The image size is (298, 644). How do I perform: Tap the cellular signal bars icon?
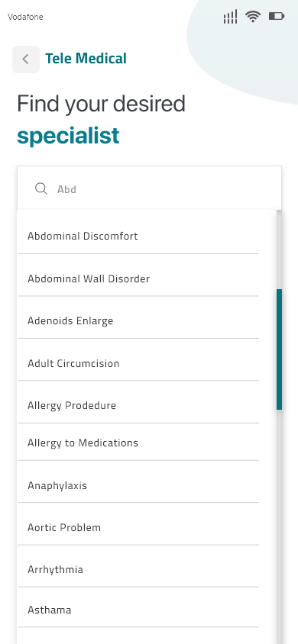pyautogui.click(x=230, y=17)
